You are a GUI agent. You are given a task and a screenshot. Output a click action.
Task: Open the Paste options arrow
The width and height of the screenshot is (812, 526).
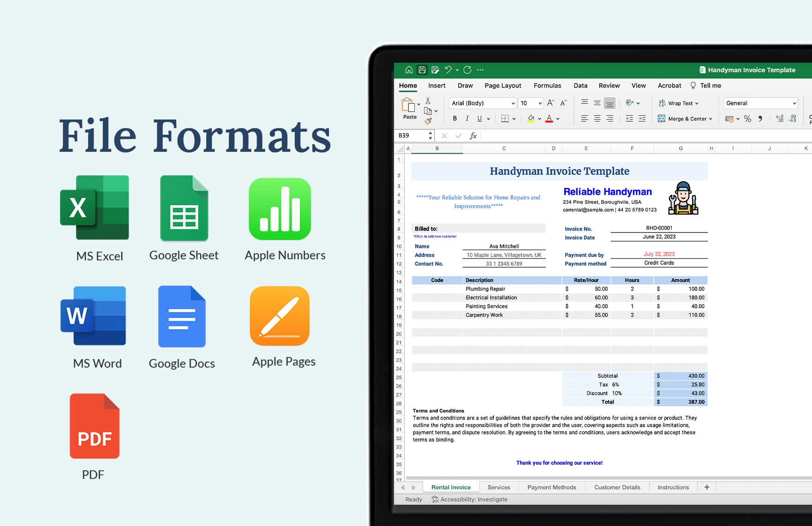[x=418, y=104]
